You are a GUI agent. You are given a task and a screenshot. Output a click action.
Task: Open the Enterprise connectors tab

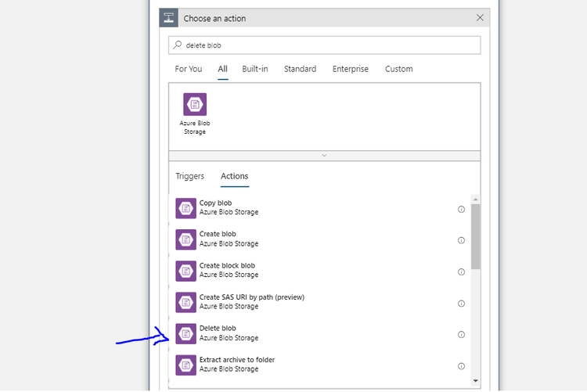351,69
